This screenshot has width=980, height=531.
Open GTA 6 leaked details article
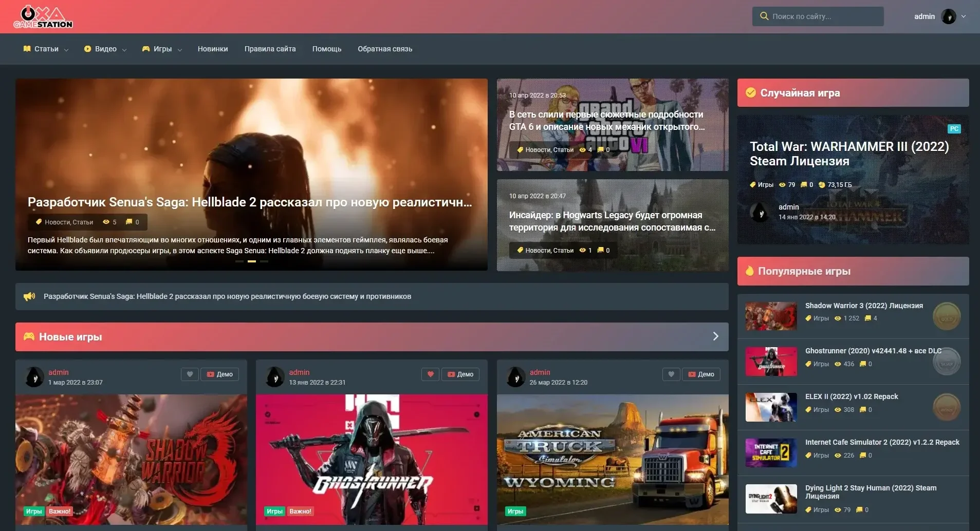(x=607, y=121)
